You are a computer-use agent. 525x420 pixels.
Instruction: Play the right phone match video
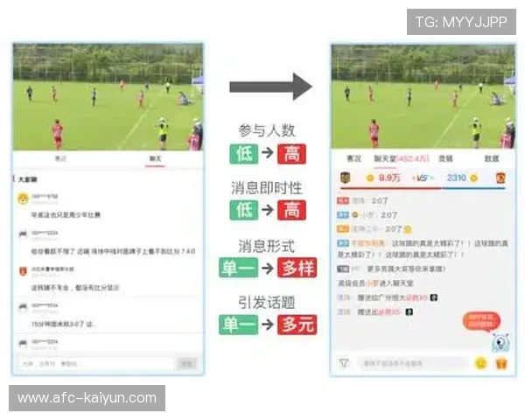point(423,96)
